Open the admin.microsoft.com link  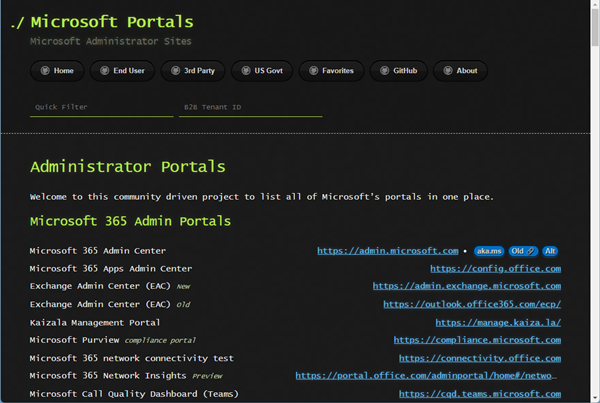pos(387,251)
